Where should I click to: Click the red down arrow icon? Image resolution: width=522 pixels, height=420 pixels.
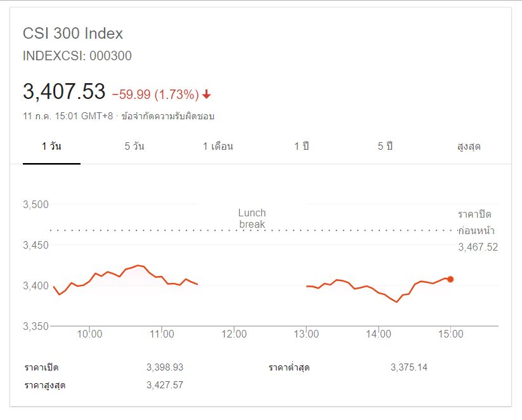click(207, 95)
